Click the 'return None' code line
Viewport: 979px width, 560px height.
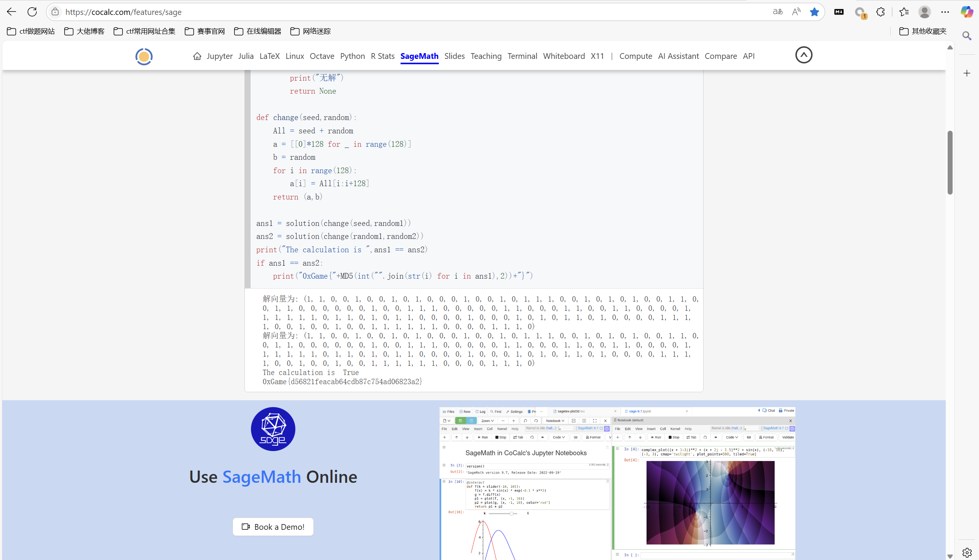tap(313, 91)
